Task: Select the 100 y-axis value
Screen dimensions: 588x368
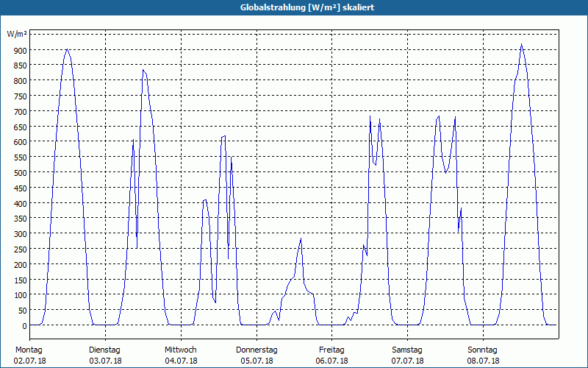Action: [21, 295]
